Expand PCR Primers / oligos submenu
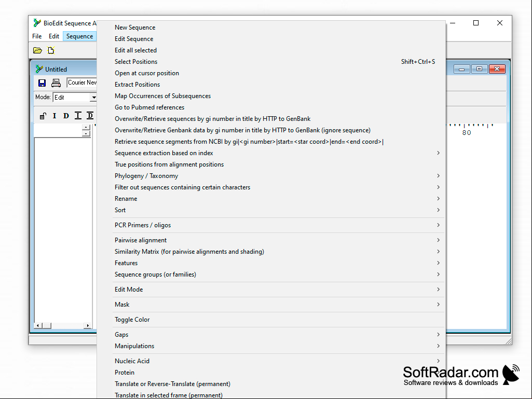Screen dimensions: 532x399 (x=271, y=225)
